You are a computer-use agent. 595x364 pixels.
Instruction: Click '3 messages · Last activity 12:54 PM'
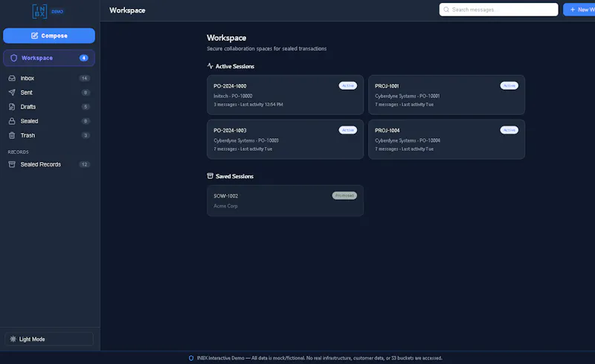pyautogui.click(x=248, y=104)
